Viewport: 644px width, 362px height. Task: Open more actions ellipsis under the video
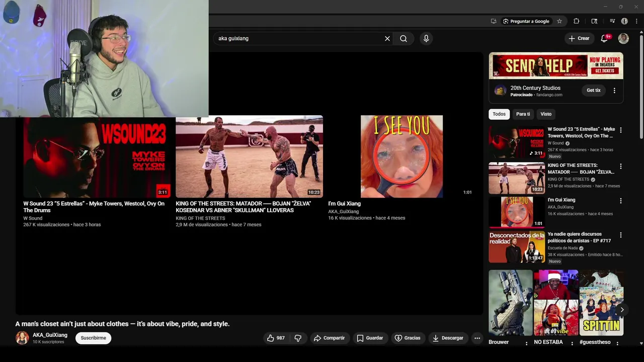coord(477,338)
